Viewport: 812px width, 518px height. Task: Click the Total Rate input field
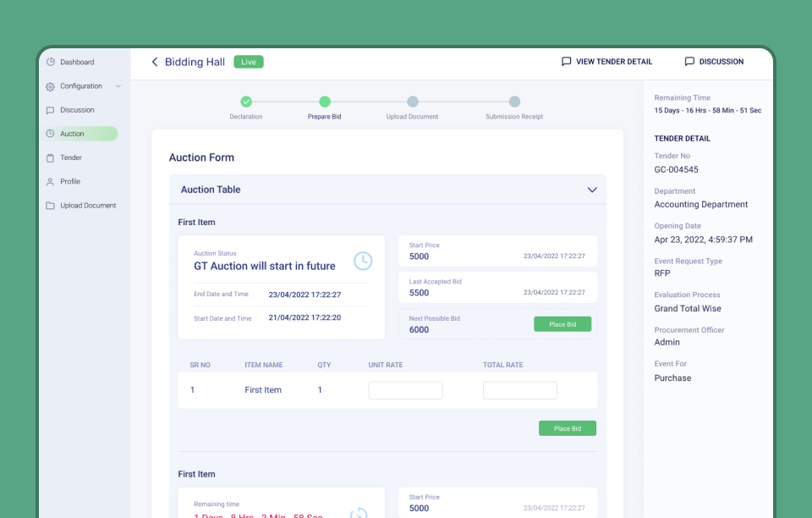520,390
